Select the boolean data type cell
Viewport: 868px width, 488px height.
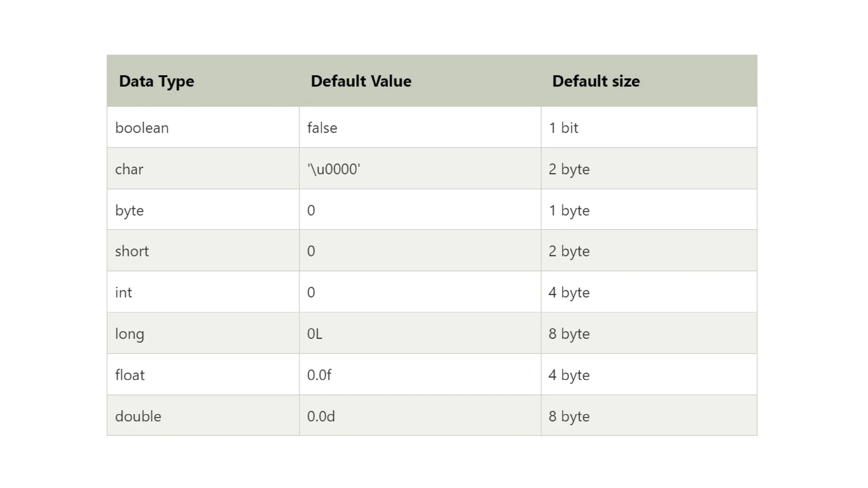[142, 128]
